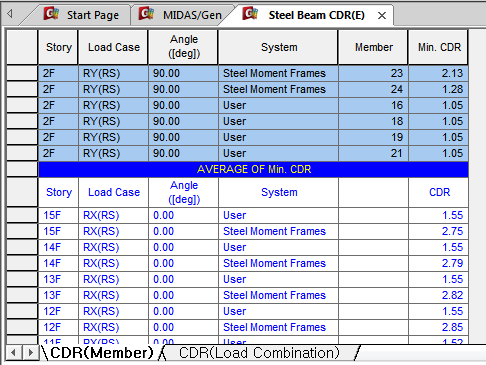This screenshot has height=365, width=486.
Task: Click member number 19 cell
Action: (373, 137)
